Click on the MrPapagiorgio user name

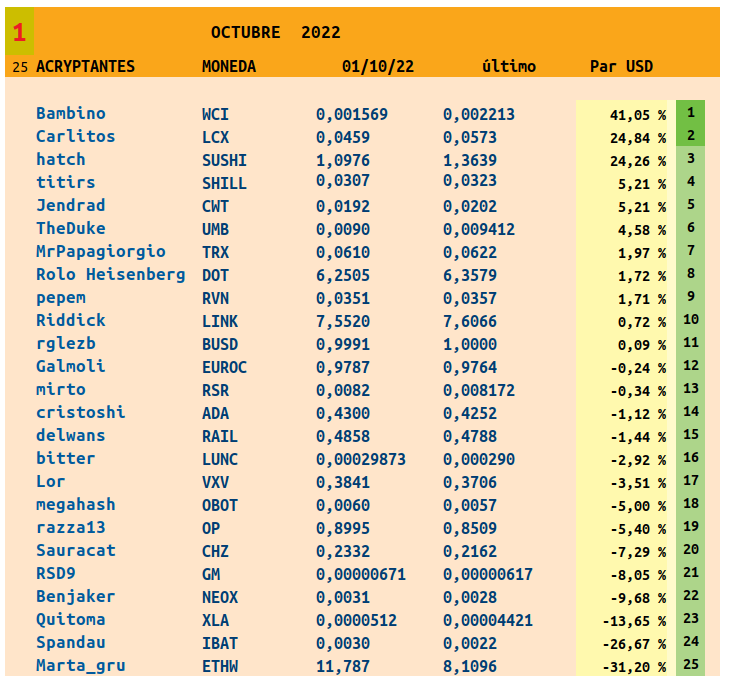pos(100,251)
